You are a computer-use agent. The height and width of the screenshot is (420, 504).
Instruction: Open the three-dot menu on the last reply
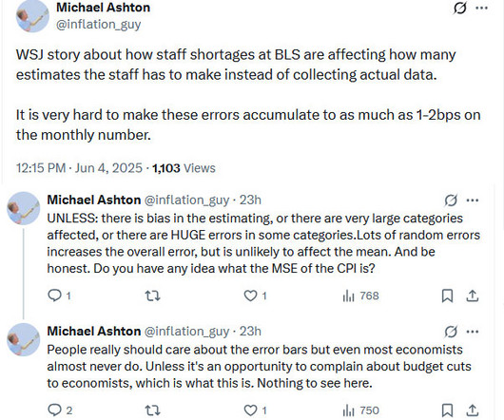click(x=473, y=332)
